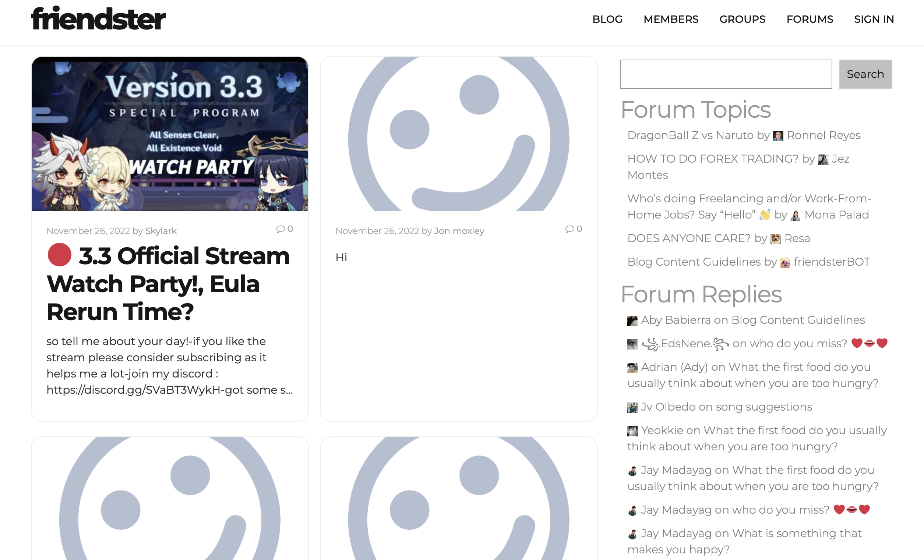The width and height of the screenshot is (924, 560).
Task: Click Aby Babierra avatar icon
Action: [x=632, y=321]
